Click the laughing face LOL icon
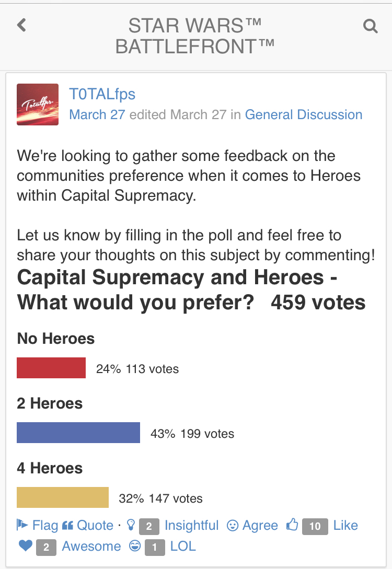The width and height of the screenshot is (392, 569). [x=135, y=545]
